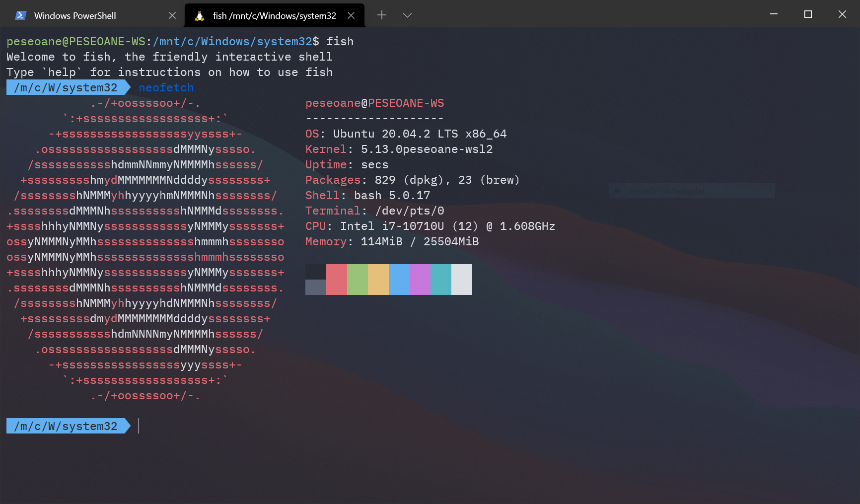860x504 pixels.
Task: Place cursor at the active fish prompt input
Action: tap(139, 426)
